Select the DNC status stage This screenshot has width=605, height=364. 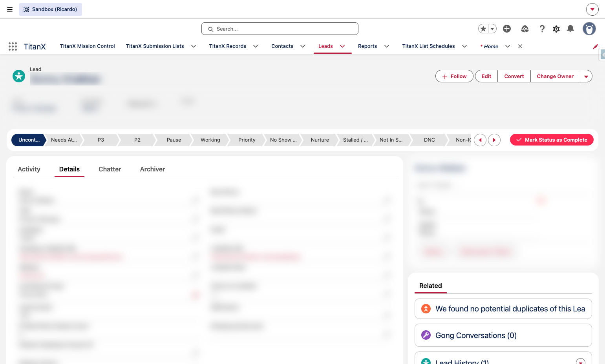pyautogui.click(x=430, y=140)
